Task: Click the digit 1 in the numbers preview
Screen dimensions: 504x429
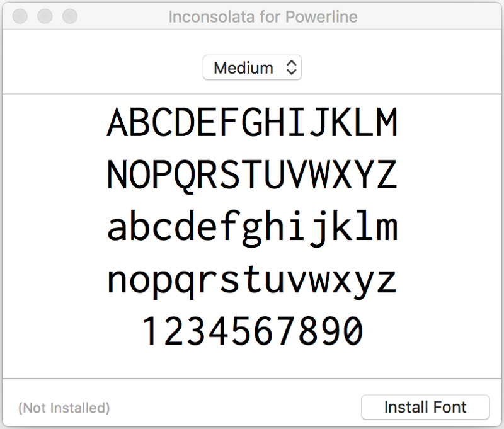Action: point(151,331)
